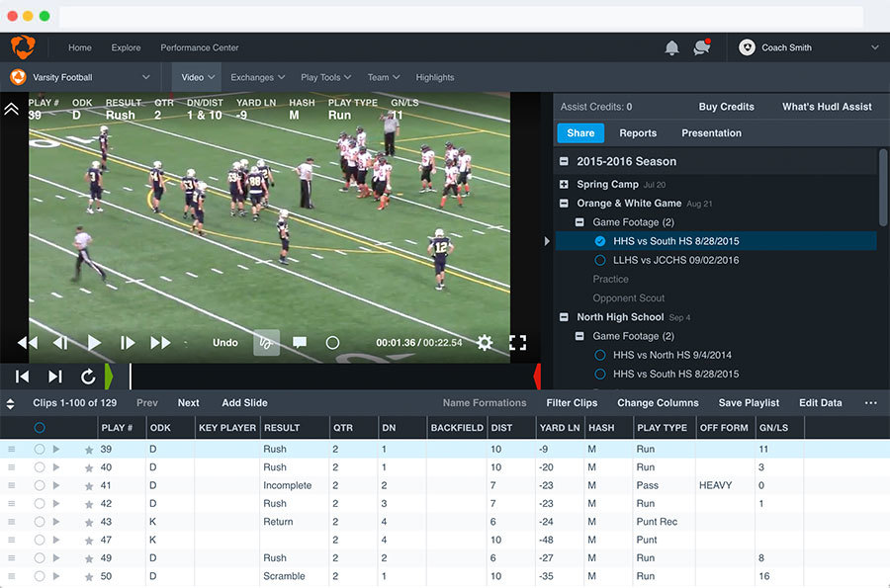Switch to the Reports tab
Viewport: 890px width, 588px height.
pos(638,133)
